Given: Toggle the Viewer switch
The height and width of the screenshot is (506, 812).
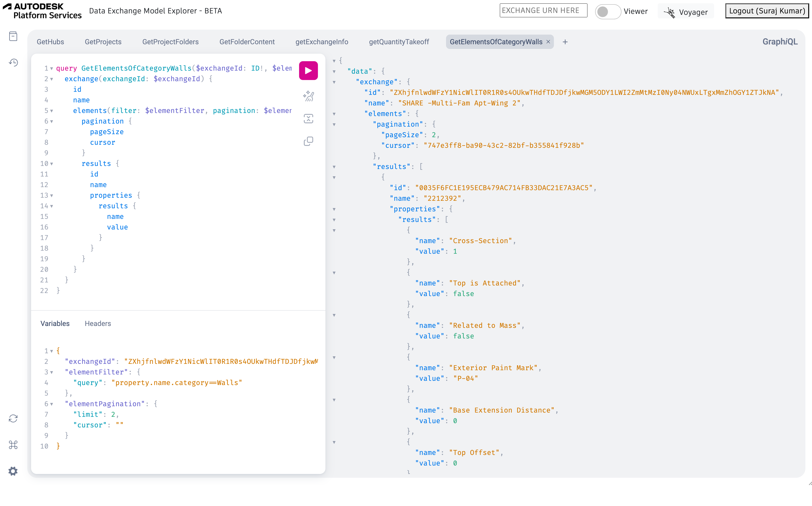Looking at the screenshot, I should (607, 12).
